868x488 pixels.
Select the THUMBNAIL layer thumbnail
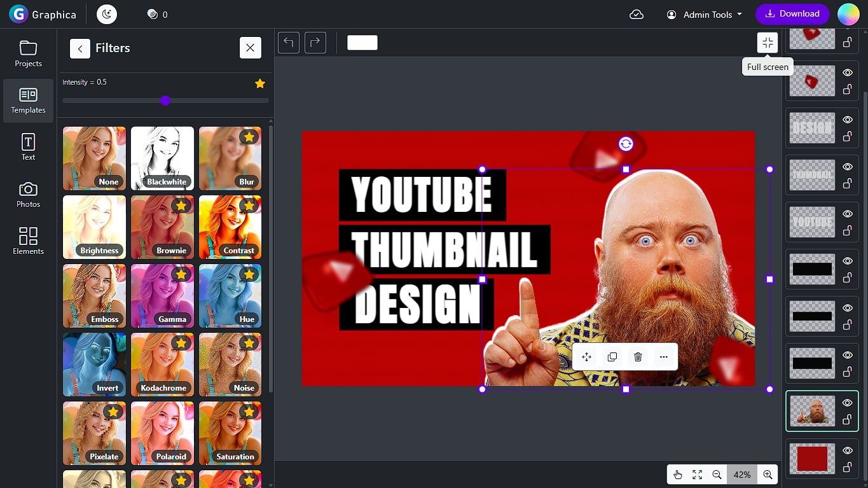coord(812,175)
